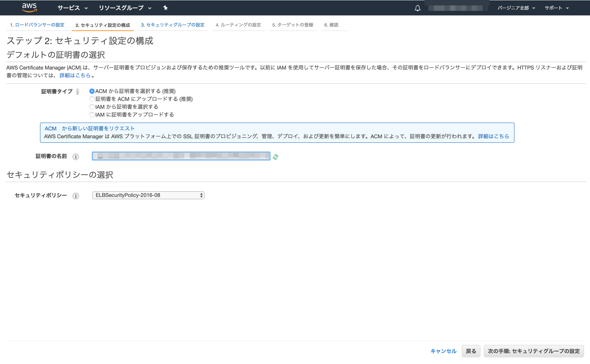Select IAM に証明書をアップロードする radio
The height and width of the screenshot is (364, 590).
(92, 115)
